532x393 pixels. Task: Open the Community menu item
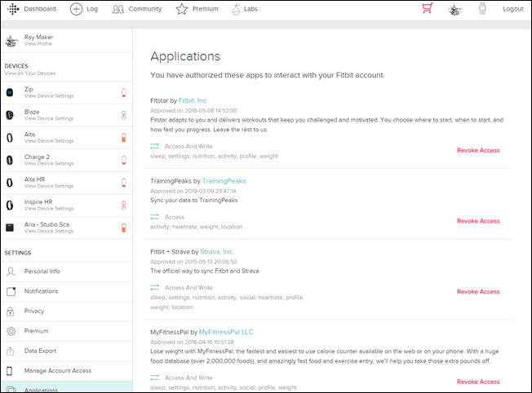click(x=145, y=9)
